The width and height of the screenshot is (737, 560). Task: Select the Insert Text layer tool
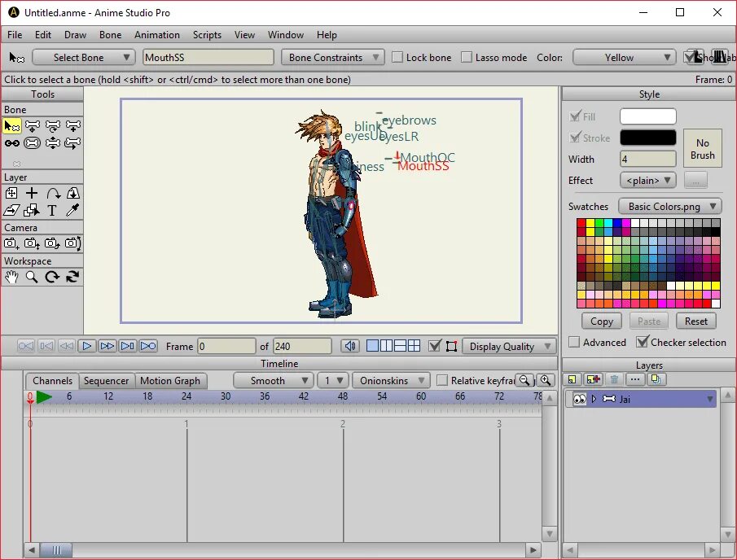52,211
